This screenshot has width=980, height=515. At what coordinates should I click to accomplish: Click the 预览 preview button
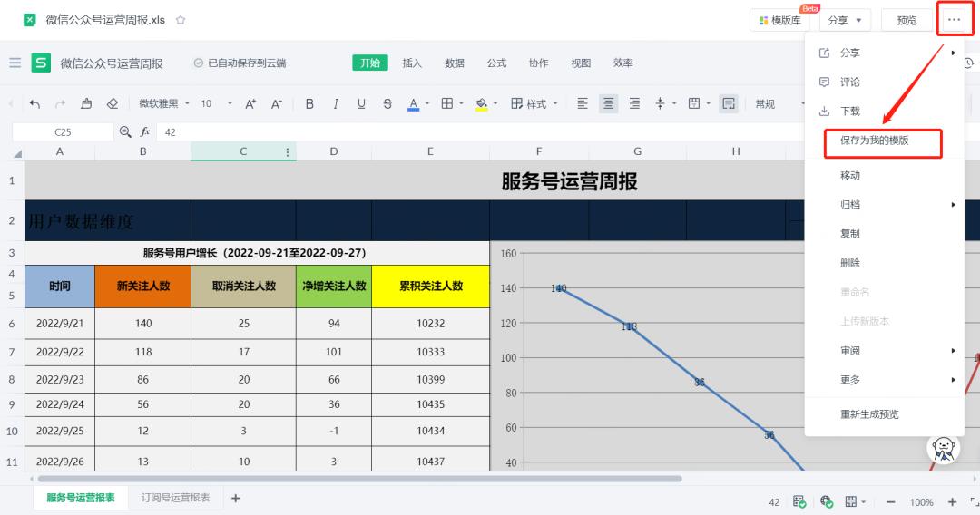point(906,20)
